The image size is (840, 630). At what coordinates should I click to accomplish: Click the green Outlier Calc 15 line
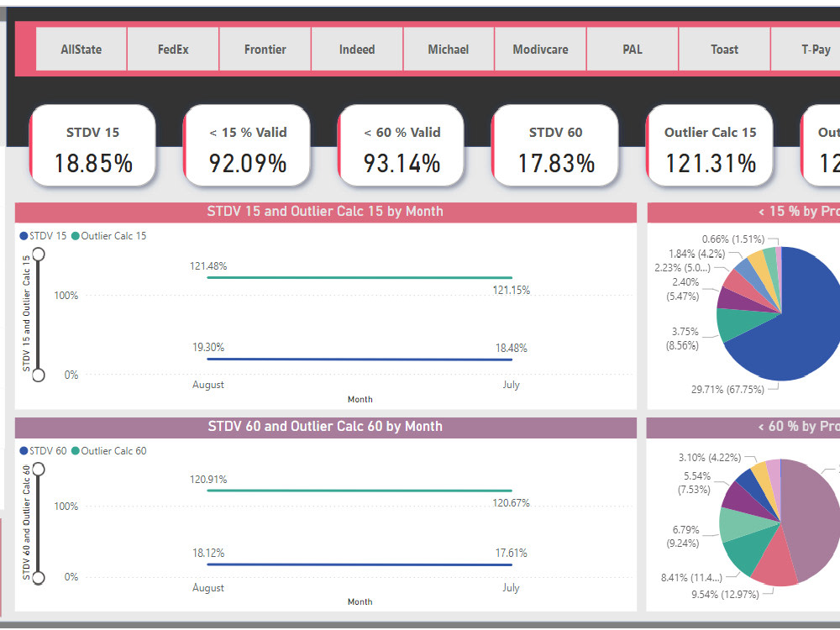click(360, 277)
